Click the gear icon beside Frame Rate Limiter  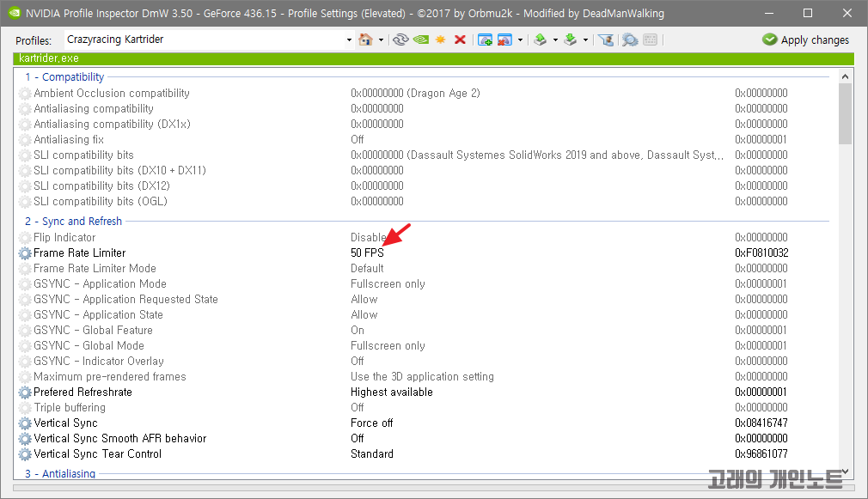click(25, 253)
